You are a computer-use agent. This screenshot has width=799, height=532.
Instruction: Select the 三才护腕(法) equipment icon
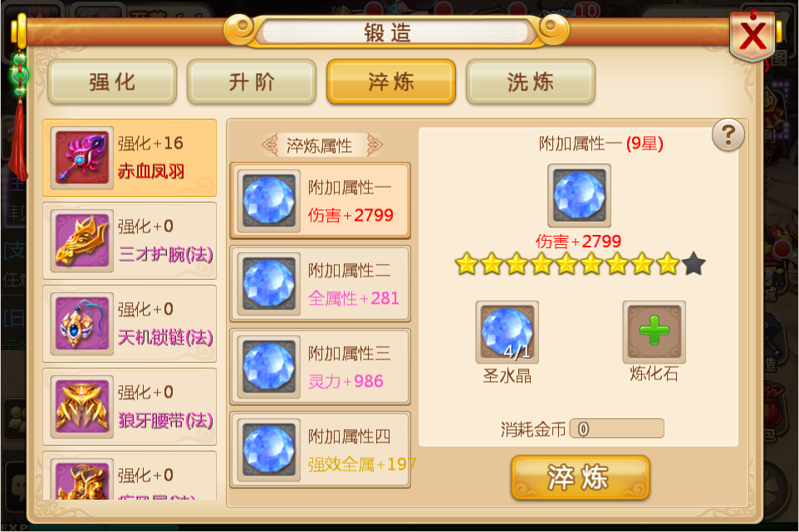[82, 241]
